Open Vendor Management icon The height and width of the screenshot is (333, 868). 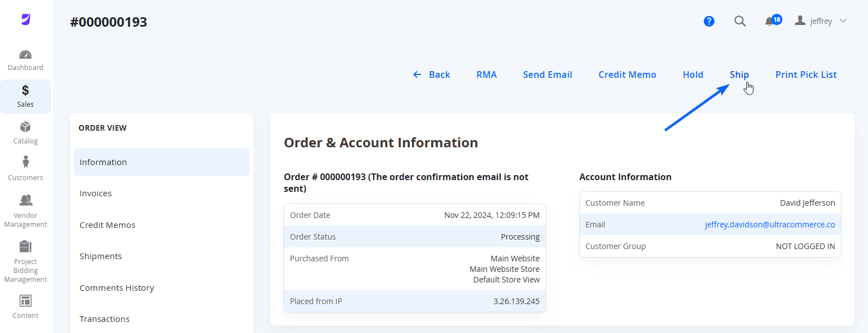[26, 200]
